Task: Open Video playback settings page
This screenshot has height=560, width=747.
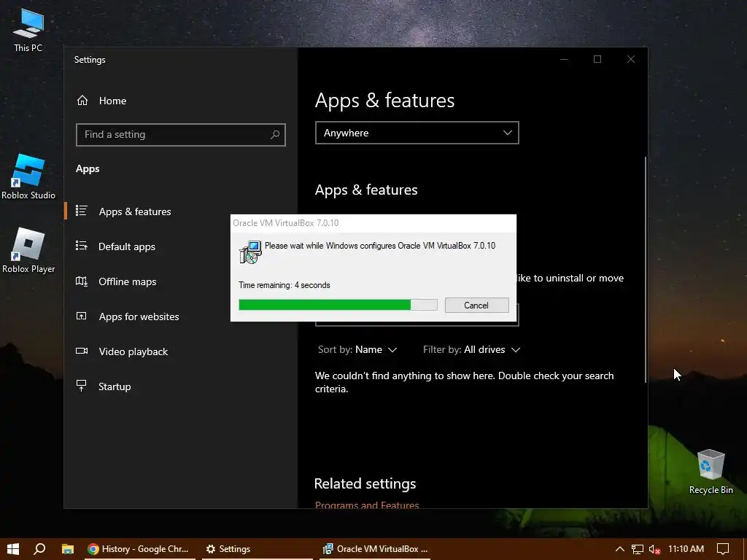Action: 133,351
